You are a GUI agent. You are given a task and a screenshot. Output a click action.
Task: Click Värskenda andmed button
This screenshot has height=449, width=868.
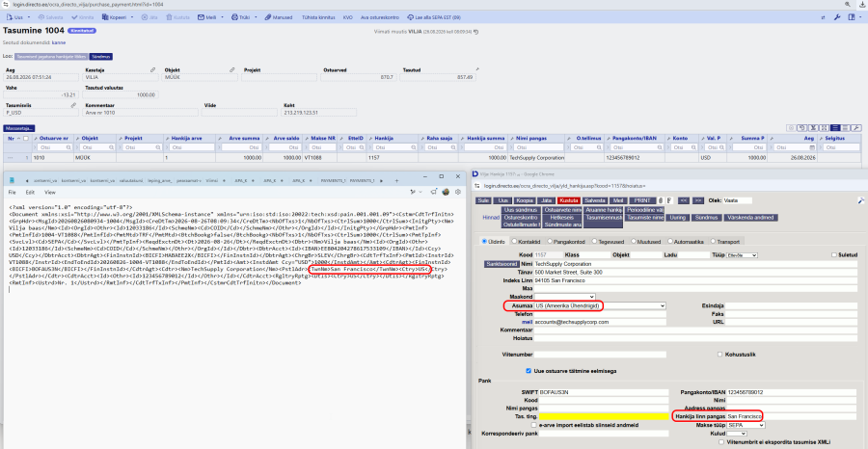749,218
